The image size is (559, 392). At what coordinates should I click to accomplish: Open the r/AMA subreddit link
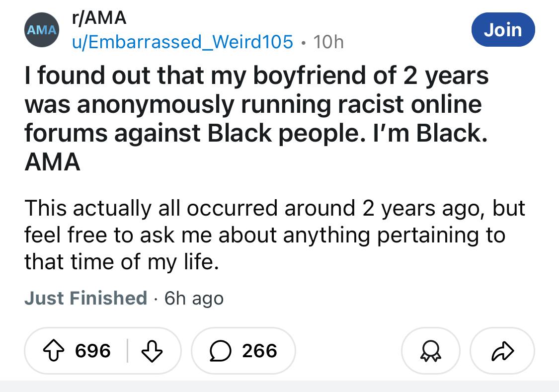pos(99,18)
